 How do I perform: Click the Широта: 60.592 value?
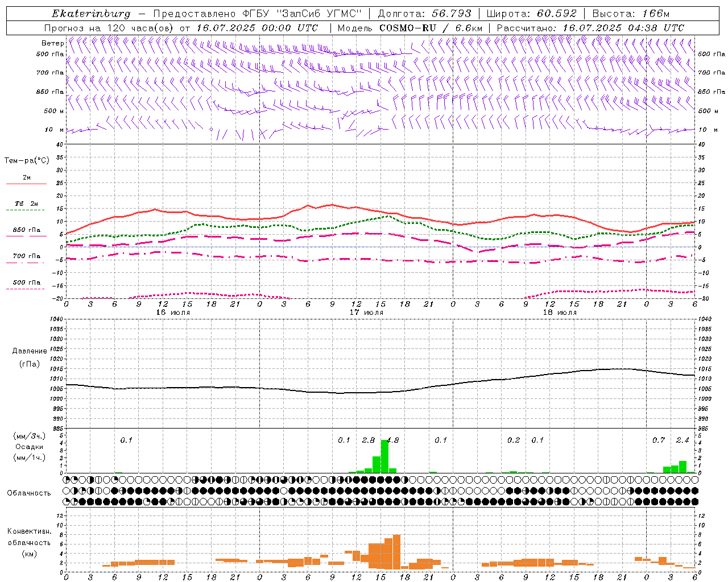point(531,14)
